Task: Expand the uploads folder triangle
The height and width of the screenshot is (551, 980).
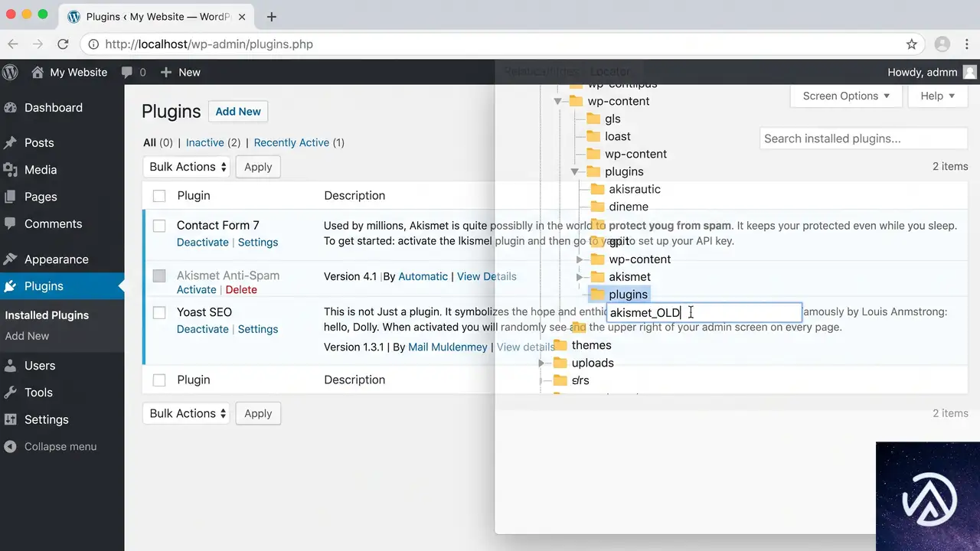Action: 542,363
